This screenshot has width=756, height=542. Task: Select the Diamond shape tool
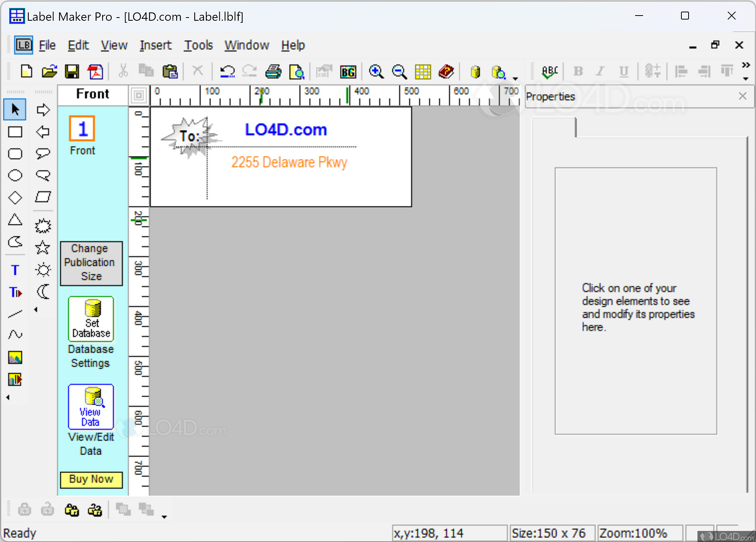(15, 198)
